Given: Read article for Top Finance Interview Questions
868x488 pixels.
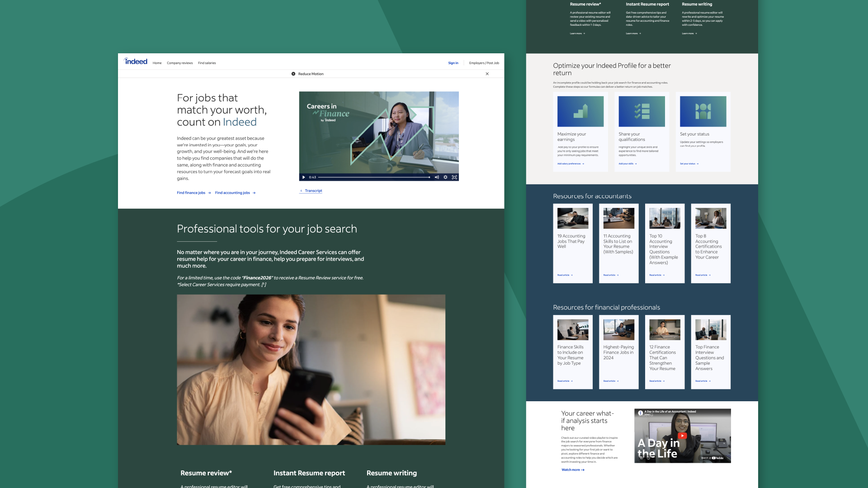Looking at the screenshot, I should pyautogui.click(x=703, y=381).
